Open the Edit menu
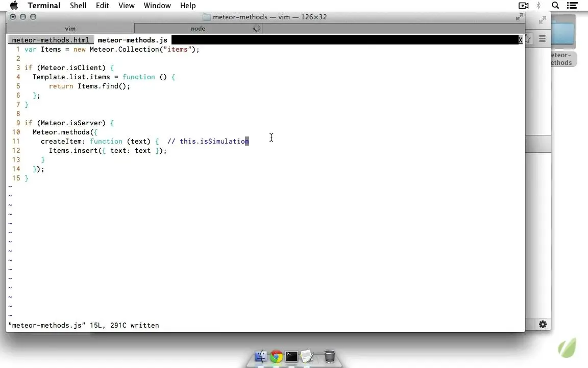Viewport: 588px width, 368px height. click(x=102, y=5)
